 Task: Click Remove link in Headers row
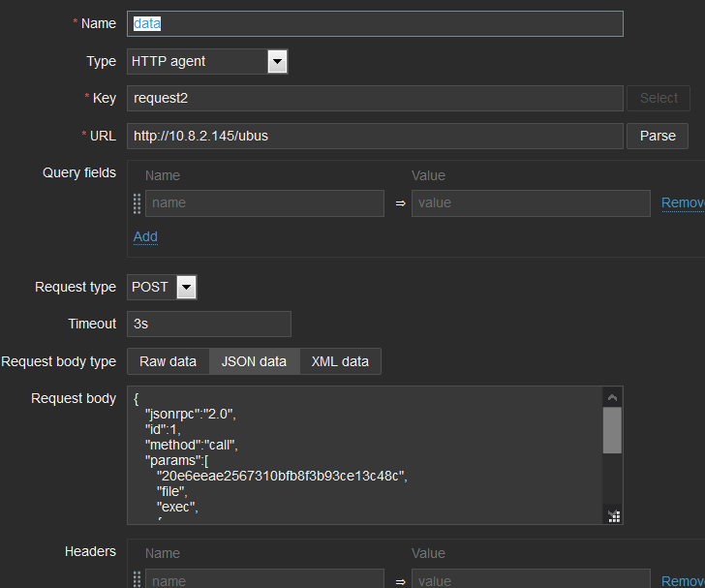coord(683,581)
